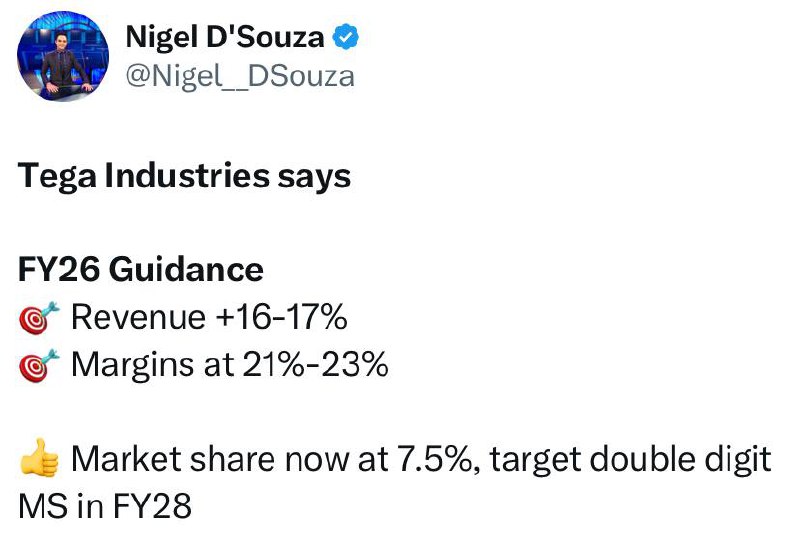Click the '21%-23%' margin range
This screenshot has height=545, width=800.
pos(315,364)
